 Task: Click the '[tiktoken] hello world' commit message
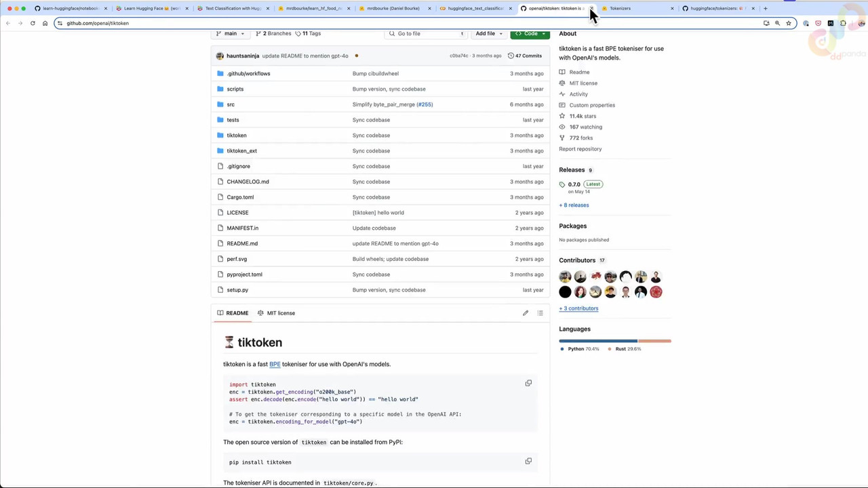(x=378, y=213)
